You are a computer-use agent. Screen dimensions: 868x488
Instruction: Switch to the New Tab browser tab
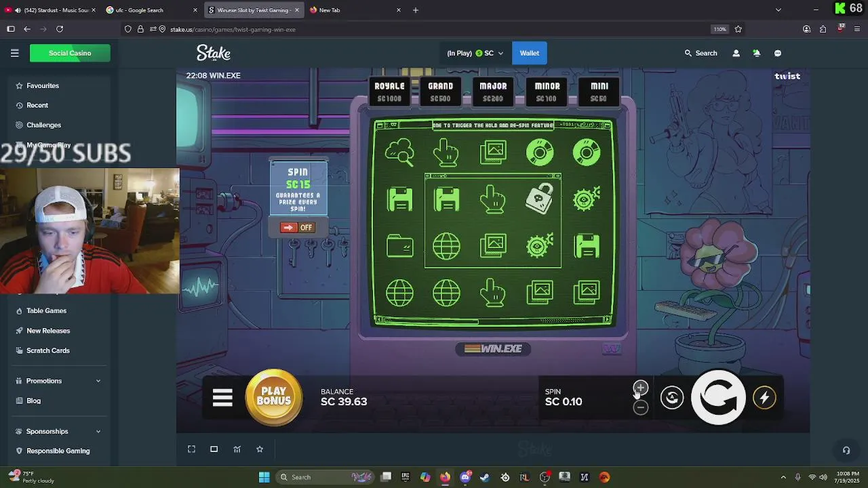click(x=355, y=10)
